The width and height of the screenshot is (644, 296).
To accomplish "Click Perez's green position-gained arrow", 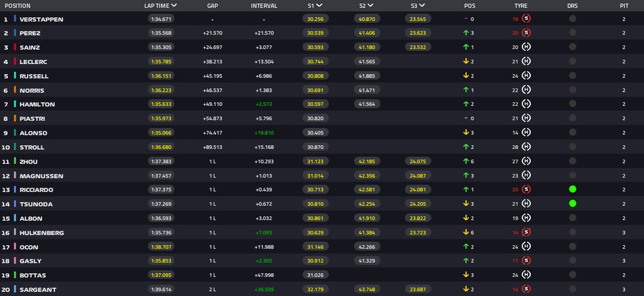I will [466, 33].
